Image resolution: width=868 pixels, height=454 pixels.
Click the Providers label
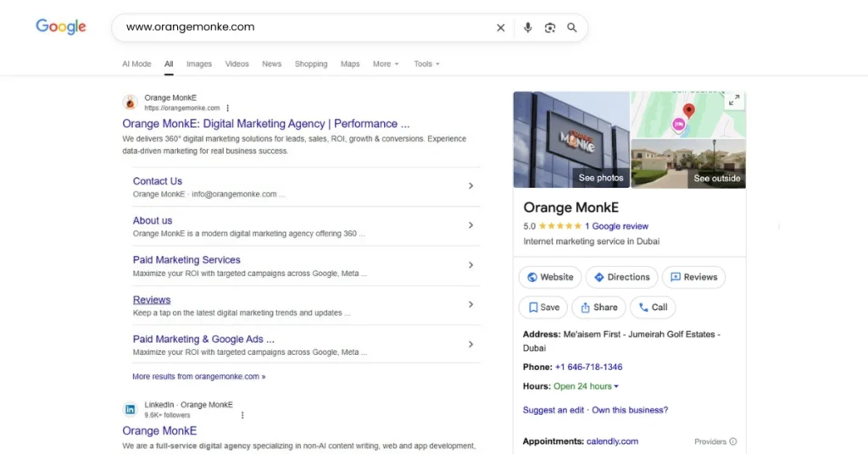coord(710,441)
